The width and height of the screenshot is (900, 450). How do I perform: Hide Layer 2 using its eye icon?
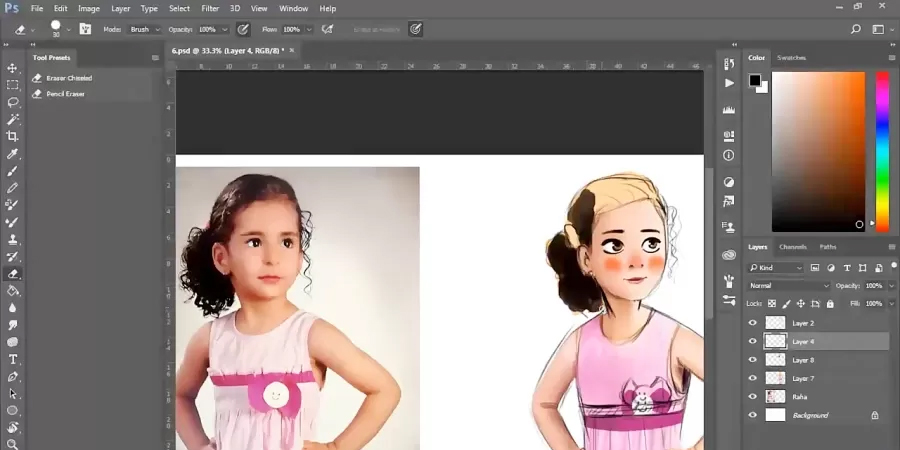pyautogui.click(x=753, y=323)
